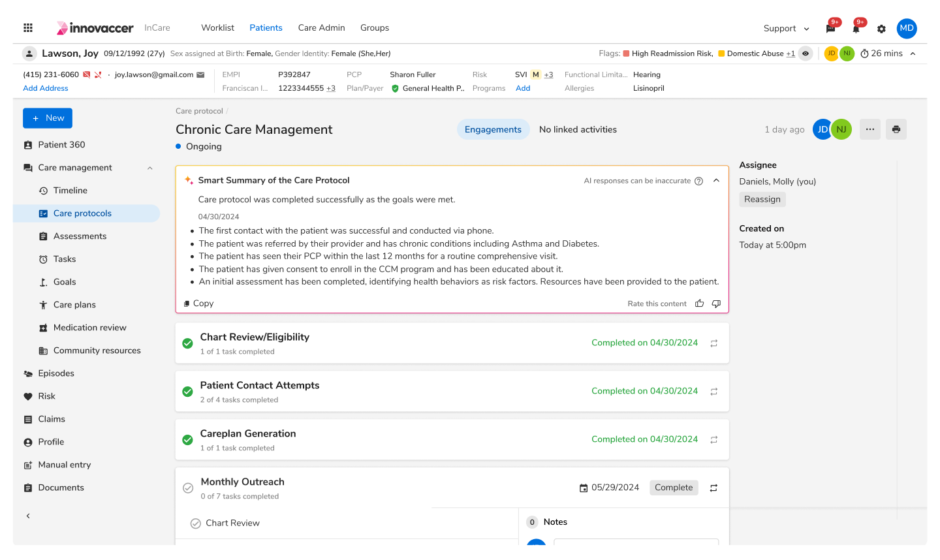Image resolution: width=940 pixels, height=560 pixels.
Task: Rate the summary with thumbs up
Action: 700,303
